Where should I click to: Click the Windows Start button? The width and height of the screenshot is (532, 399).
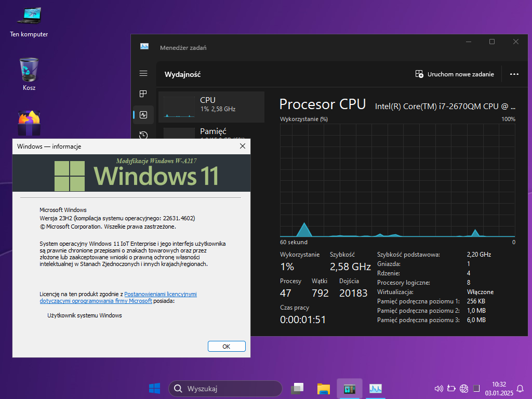point(154,389)
